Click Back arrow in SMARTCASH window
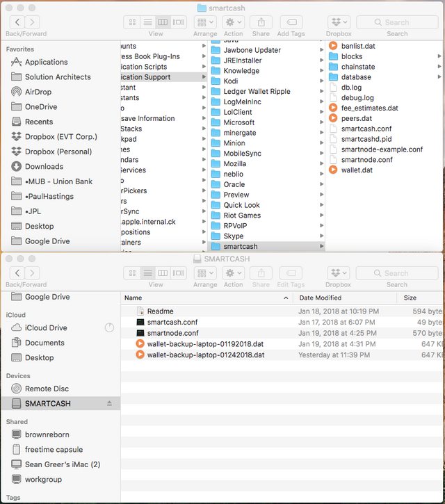Image resolution: width=445 pixels, height=504 pixels. [x=17, y=273]
